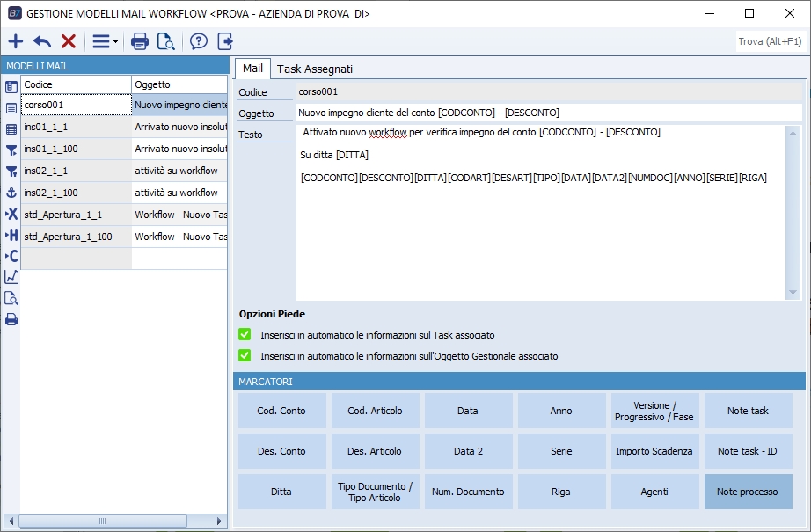Click the exit door icon

click(x=225, y=41)
